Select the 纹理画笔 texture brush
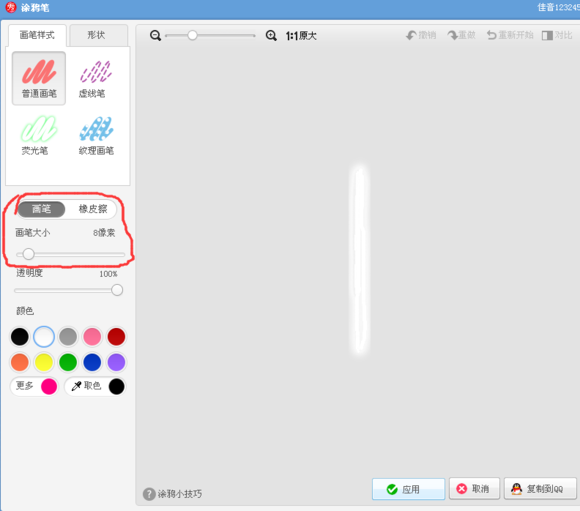580x511 pixels. pyautogui.click(x=96, y=135)
